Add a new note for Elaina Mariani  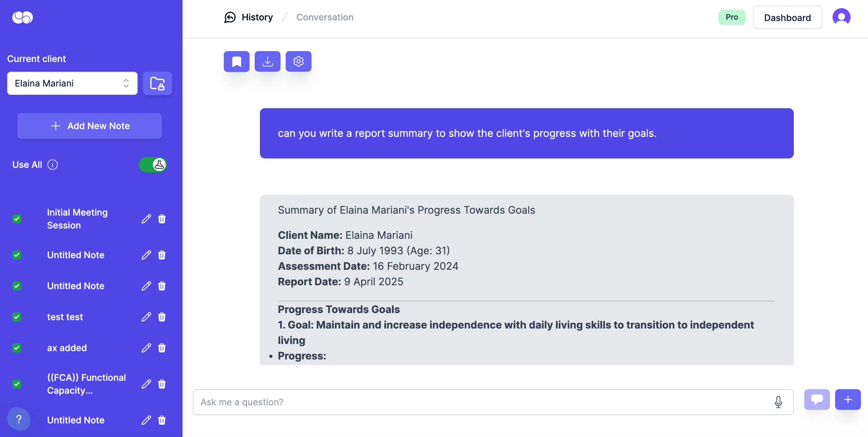pos(89,126)
